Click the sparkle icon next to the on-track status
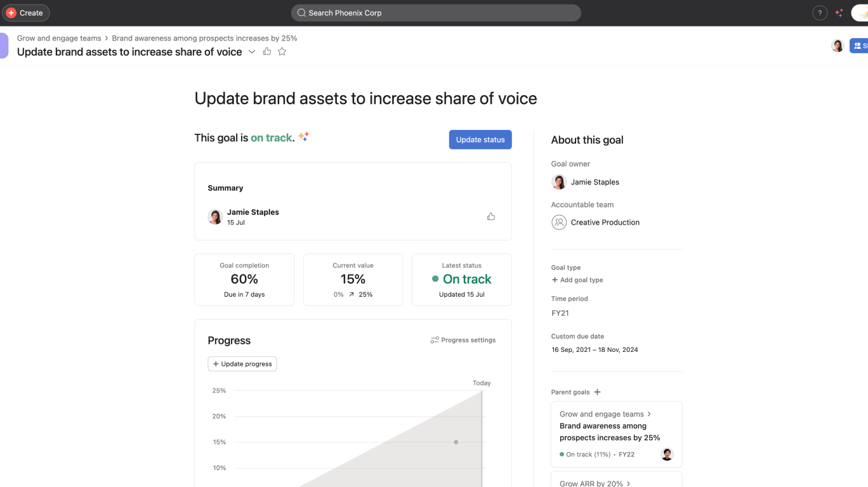This screenshot has width=868, height=487. point(303,136)
